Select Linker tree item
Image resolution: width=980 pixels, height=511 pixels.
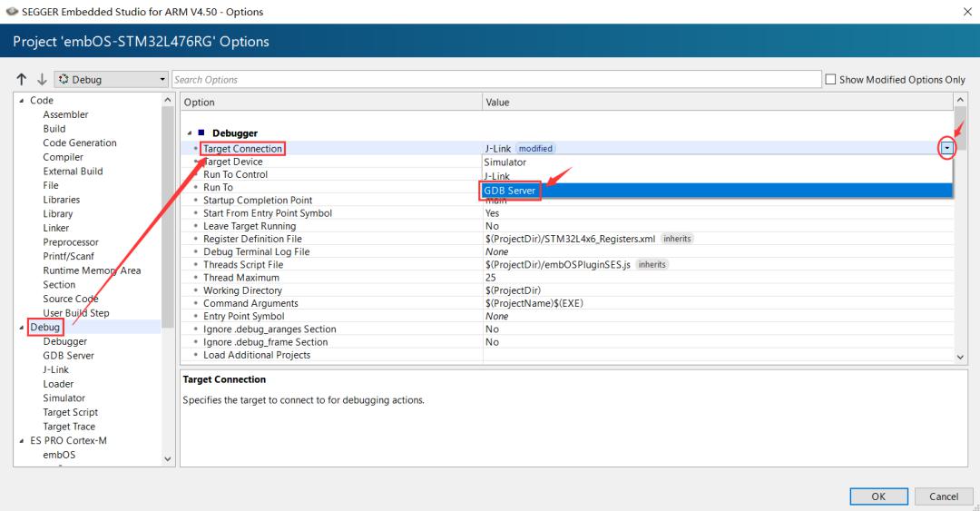[55, 228]
